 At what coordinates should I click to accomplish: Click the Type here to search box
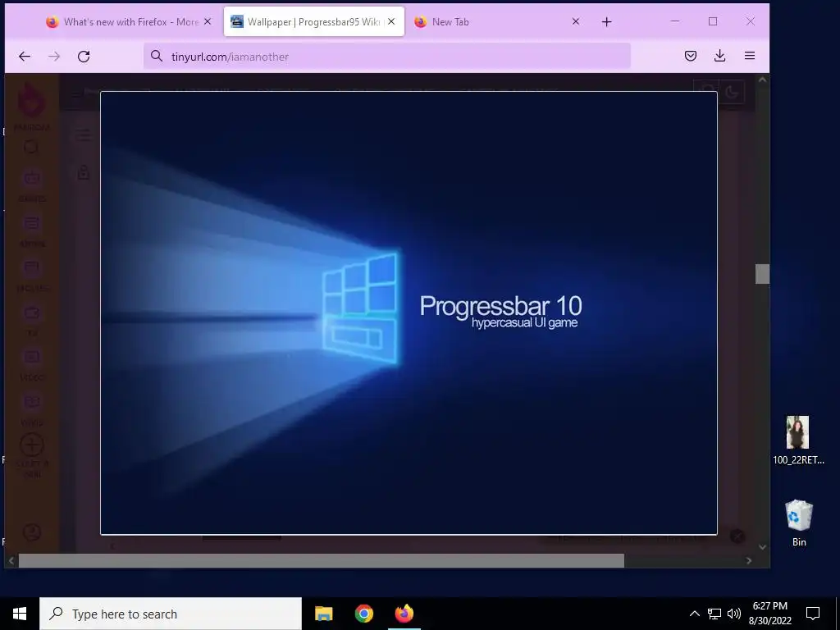tap(171, 614)
